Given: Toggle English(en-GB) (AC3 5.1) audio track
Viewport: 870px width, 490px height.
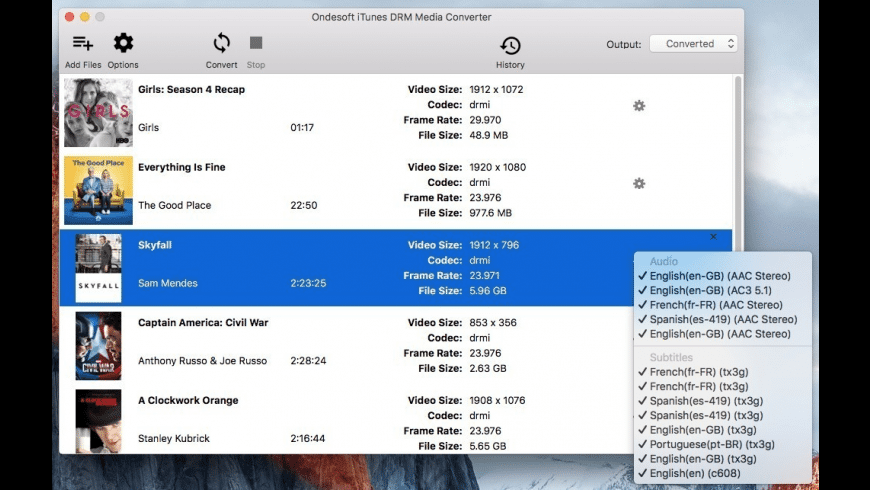Looking at the screenshot, I should (x=722, y=290).
